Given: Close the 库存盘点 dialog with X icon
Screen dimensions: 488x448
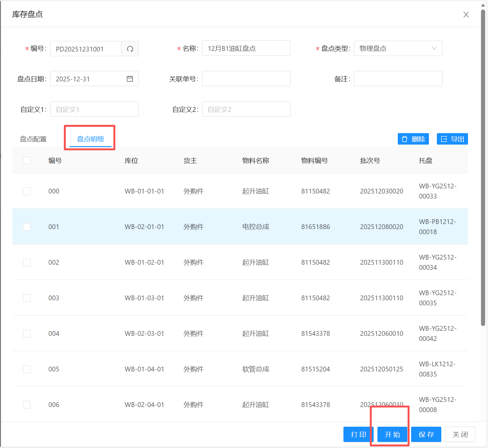Looking at the screenshot, I should point(466,15).
